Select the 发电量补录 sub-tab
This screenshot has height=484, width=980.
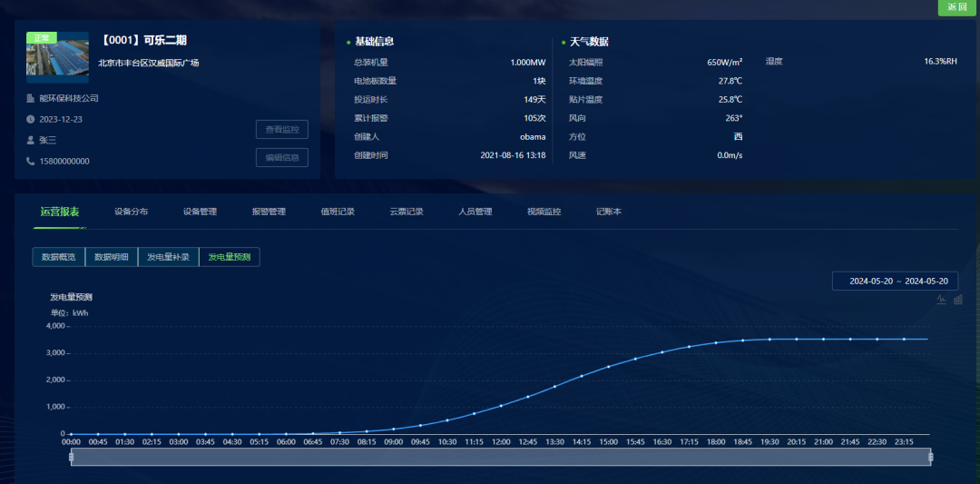(x=168, y=257)
